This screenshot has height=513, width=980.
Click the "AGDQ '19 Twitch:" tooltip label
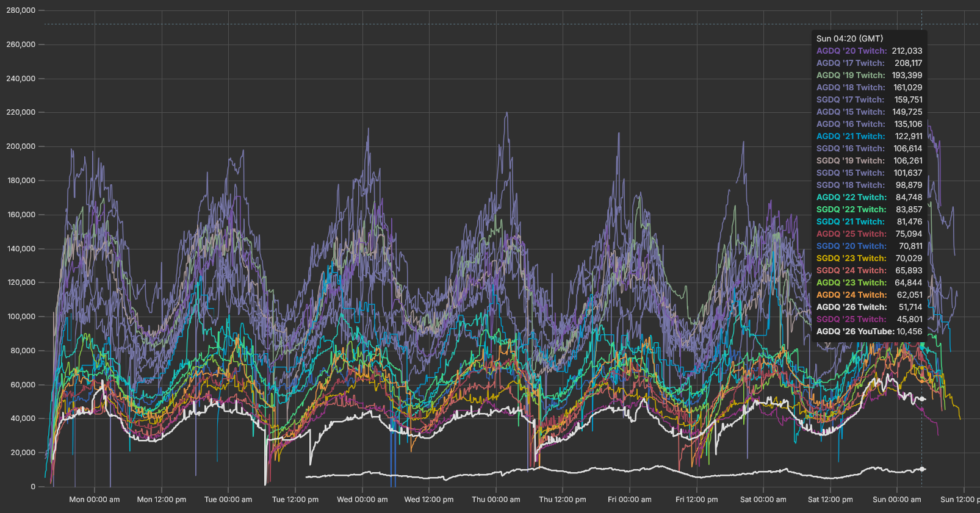851,75
